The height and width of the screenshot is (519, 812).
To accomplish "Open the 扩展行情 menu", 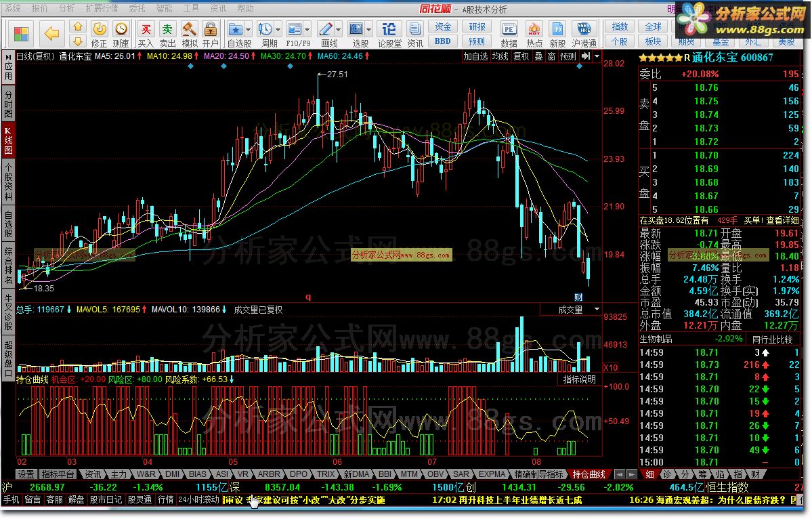I will [102, 8].
